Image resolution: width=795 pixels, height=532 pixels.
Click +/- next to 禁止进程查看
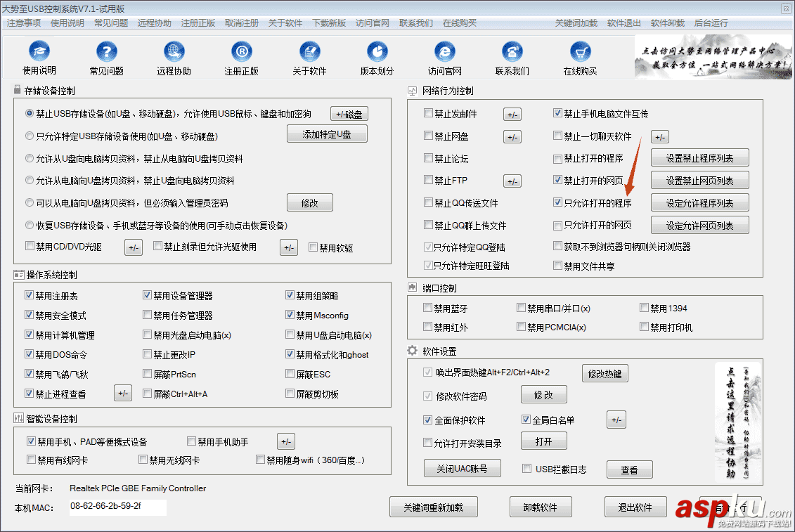(123, 394)
